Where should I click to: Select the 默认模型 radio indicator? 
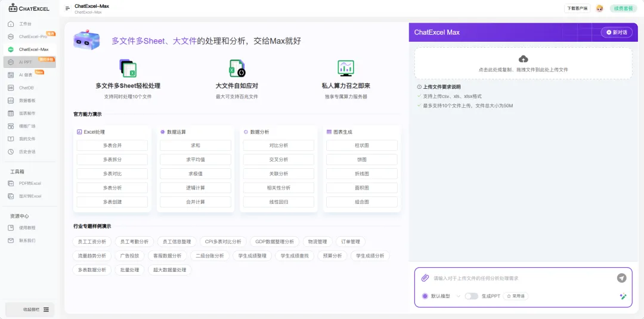pyautogui.click(x=425, y=296)
